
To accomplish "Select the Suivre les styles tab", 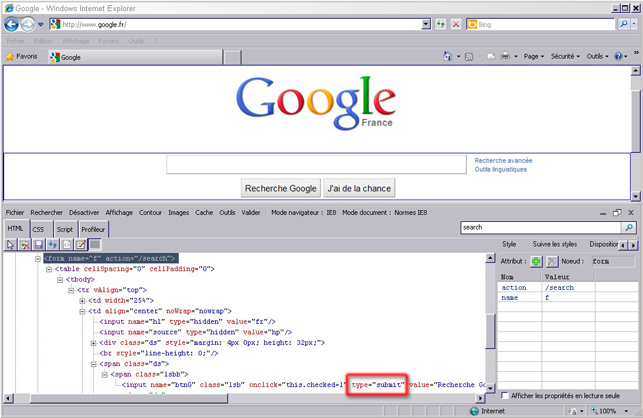I will click(554, 244).
